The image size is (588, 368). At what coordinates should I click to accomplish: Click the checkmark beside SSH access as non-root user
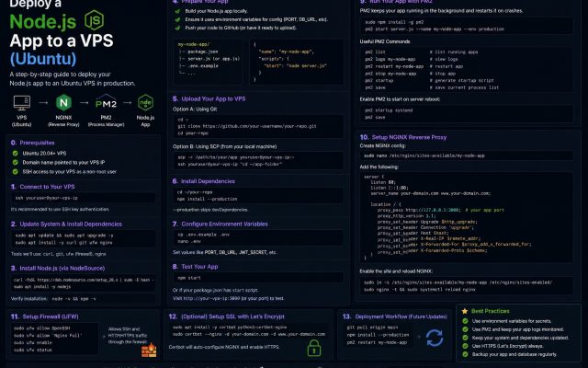click(16, 172)
